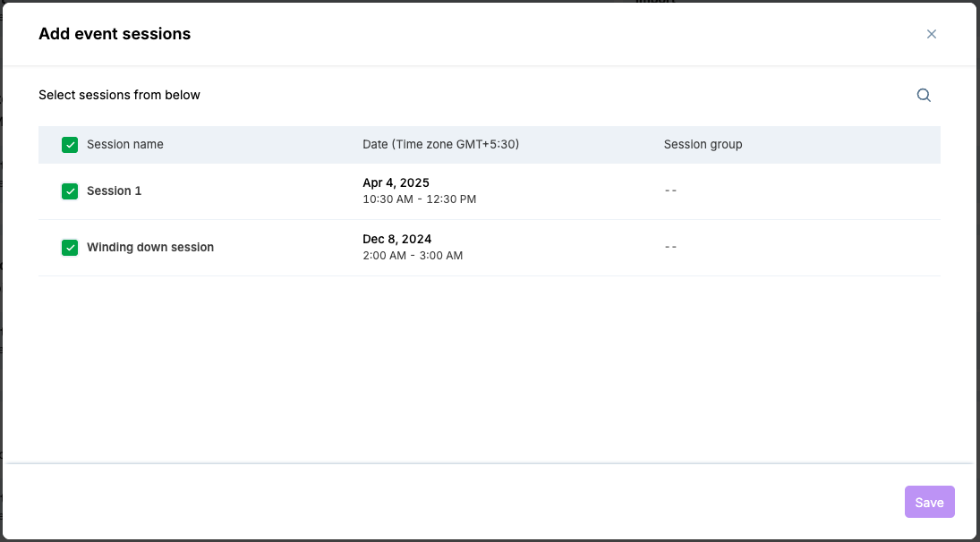The image size is (980, 542).
Task: Click the Apr 4, 2025 date
Action: click(x=396, y=183)
